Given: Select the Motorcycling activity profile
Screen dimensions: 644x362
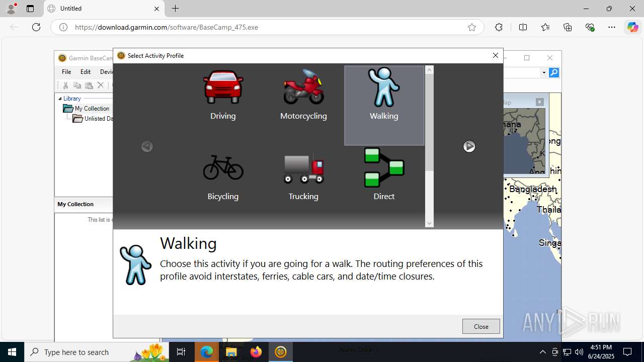Looking at the screenshot, I should point(303,96).
